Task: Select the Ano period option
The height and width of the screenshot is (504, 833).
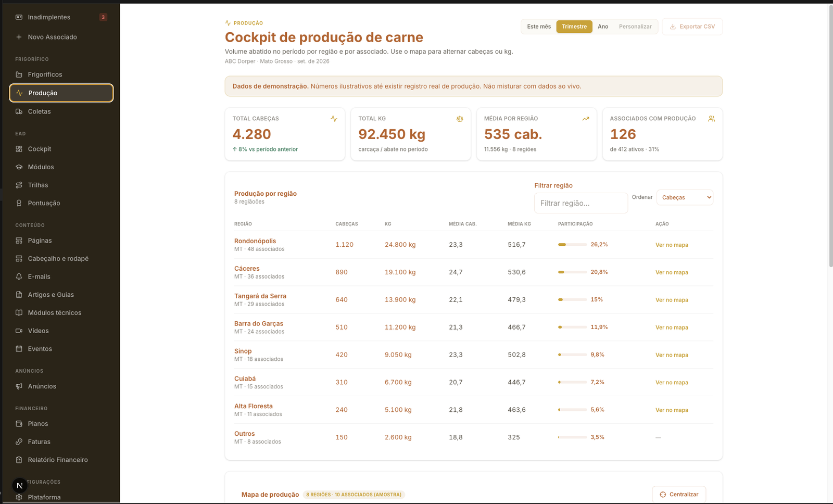Action: (603, 27)
